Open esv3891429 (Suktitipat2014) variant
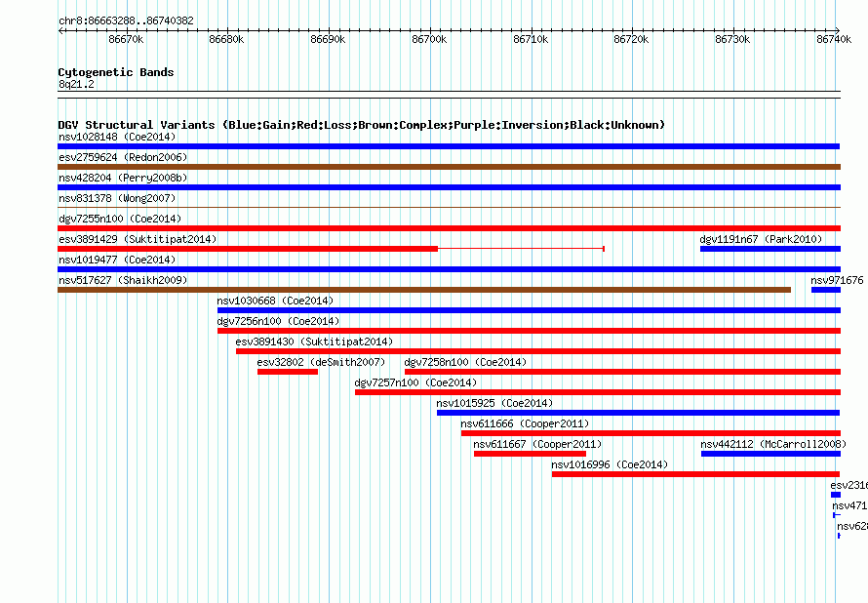The image size is (868, 603). pos(138,239)
